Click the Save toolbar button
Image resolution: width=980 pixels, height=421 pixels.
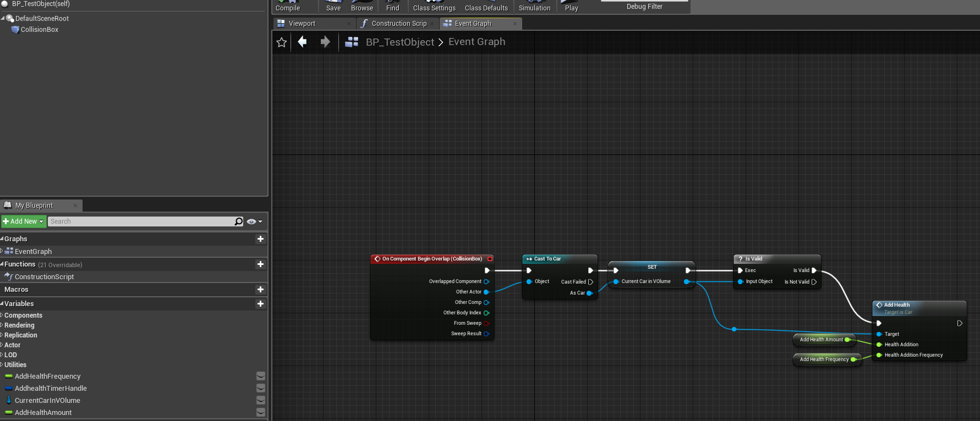[x=333, y=6]
